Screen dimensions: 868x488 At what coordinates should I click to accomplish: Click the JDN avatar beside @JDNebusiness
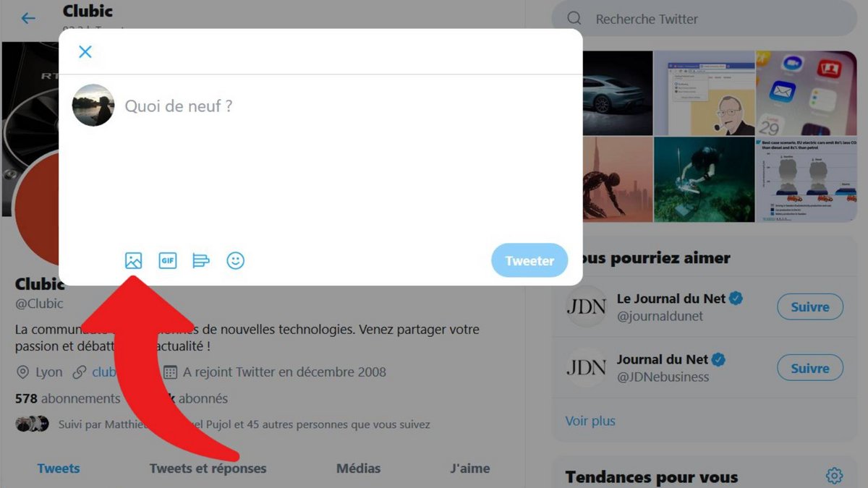(587, 367)
